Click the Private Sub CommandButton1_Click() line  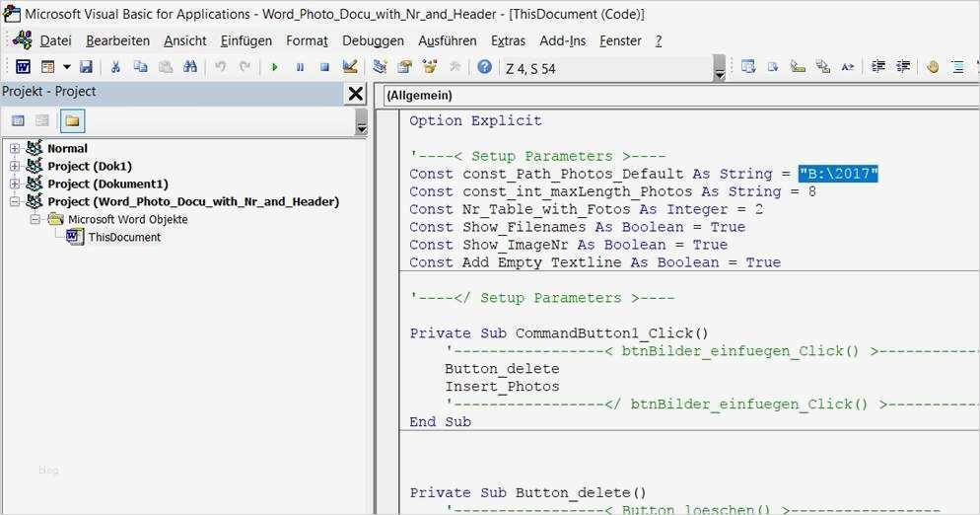pos(559,333)
